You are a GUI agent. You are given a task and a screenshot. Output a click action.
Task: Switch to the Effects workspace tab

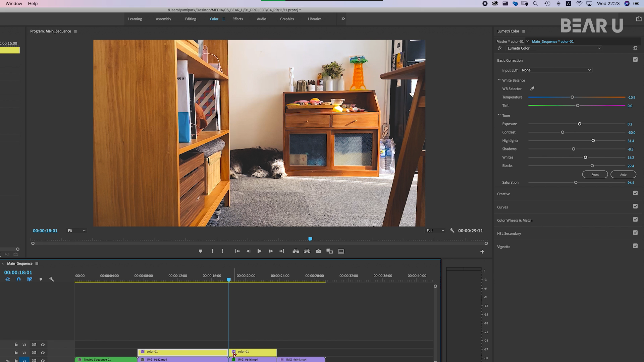tap(237, 19)
